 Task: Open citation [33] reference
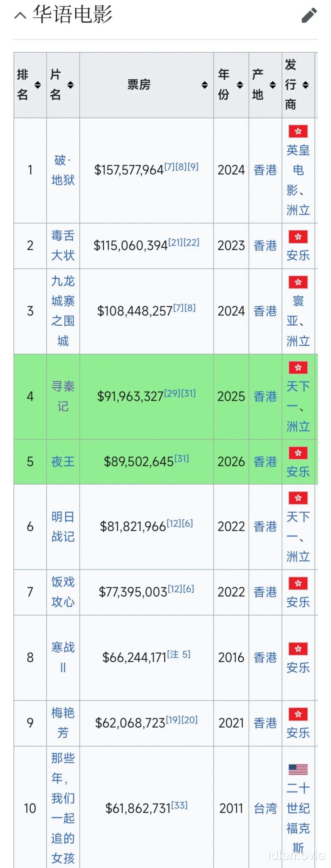pyautogui.click(x=179, y=805)
